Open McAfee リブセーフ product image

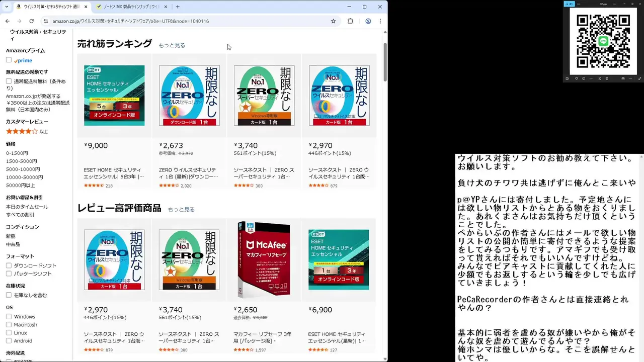264,259
